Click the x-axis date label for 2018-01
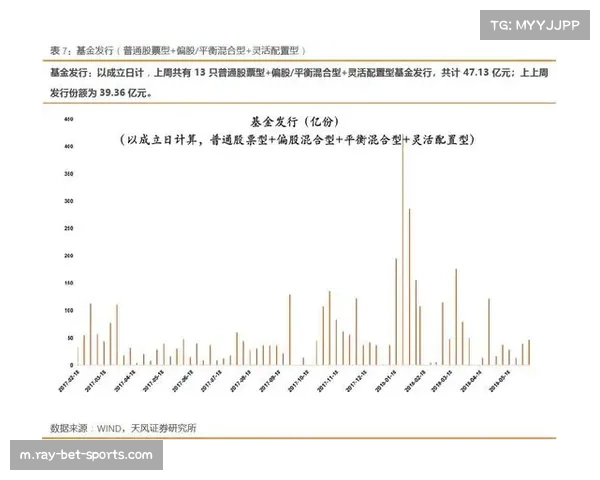 (x=385, y=381)
